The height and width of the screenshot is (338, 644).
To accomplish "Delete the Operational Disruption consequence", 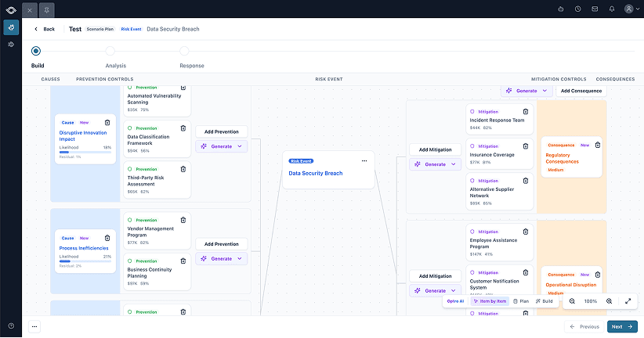I will point(598,275).
